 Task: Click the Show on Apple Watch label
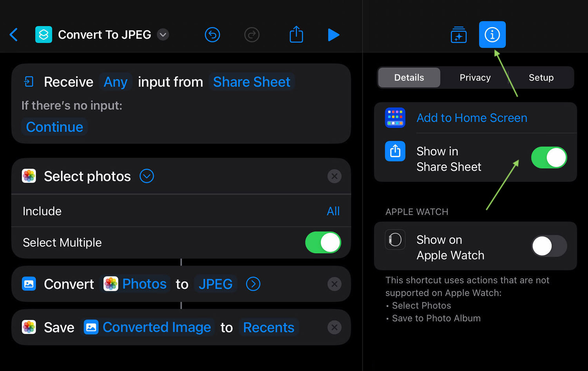click(450, 247)
